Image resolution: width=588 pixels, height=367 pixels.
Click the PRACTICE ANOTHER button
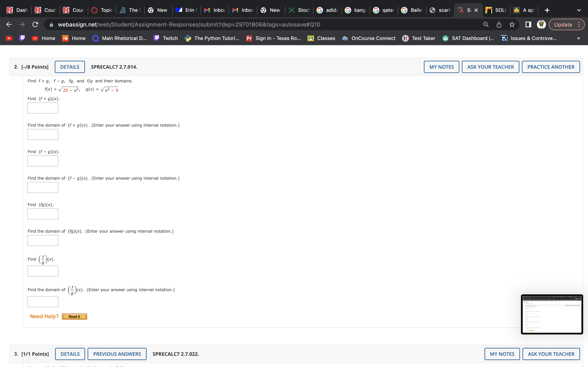[551, 67]
